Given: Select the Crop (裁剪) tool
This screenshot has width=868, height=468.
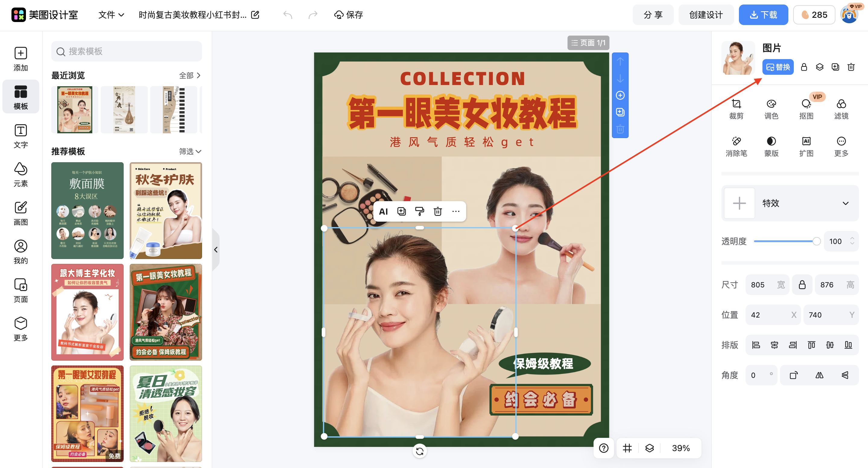Looking at the screenshot, I should point(736,109).
